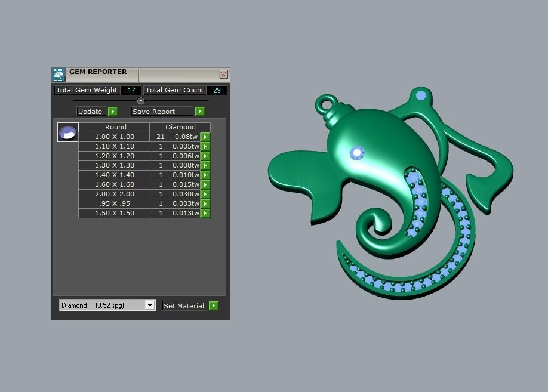Click green arrow on 2.00 X 2.00 row
This screenshot has width=548, height=392.
tap(205, 194)
